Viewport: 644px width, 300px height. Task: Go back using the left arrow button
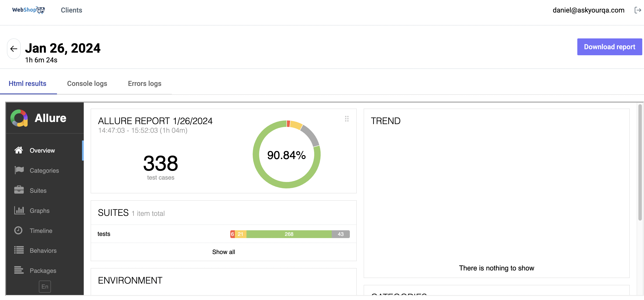click(x=14, y=49)
